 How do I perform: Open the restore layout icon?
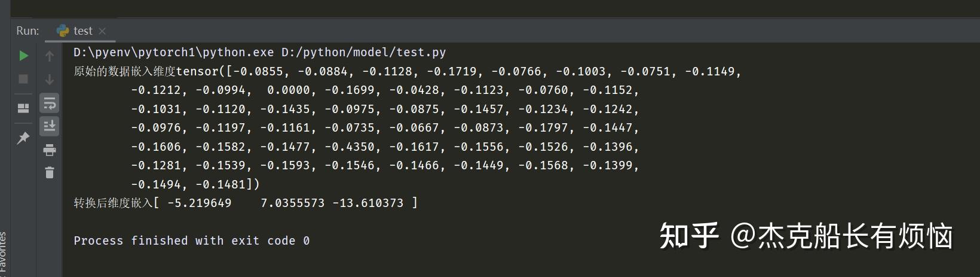pos(23,108)
